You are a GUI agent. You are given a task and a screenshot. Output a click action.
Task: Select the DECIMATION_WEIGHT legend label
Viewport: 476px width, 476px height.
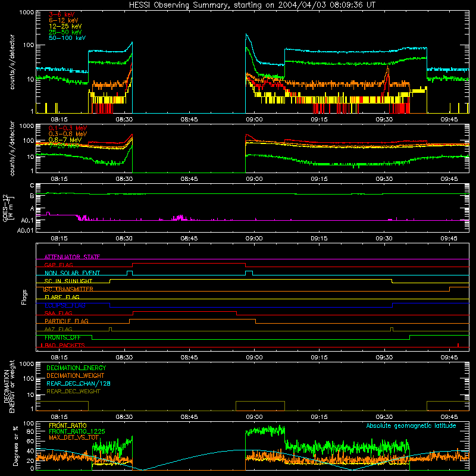pyautogui.click(x=76, y=375)
